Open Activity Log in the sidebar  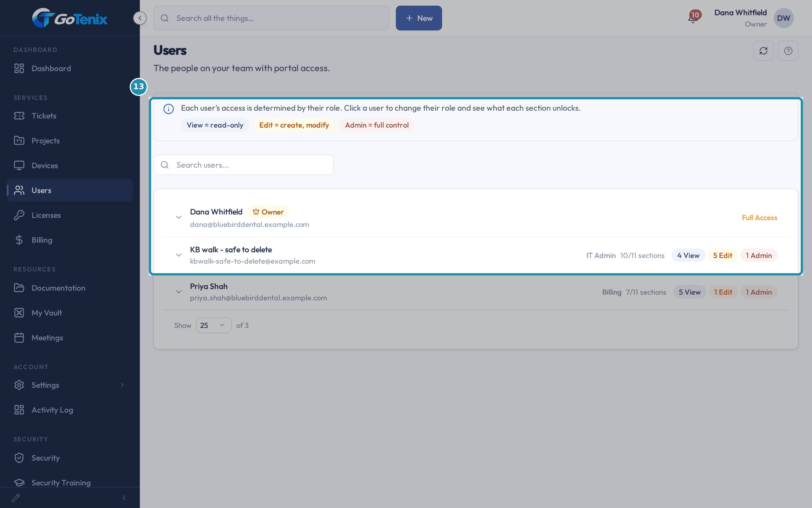pos(70,410)
